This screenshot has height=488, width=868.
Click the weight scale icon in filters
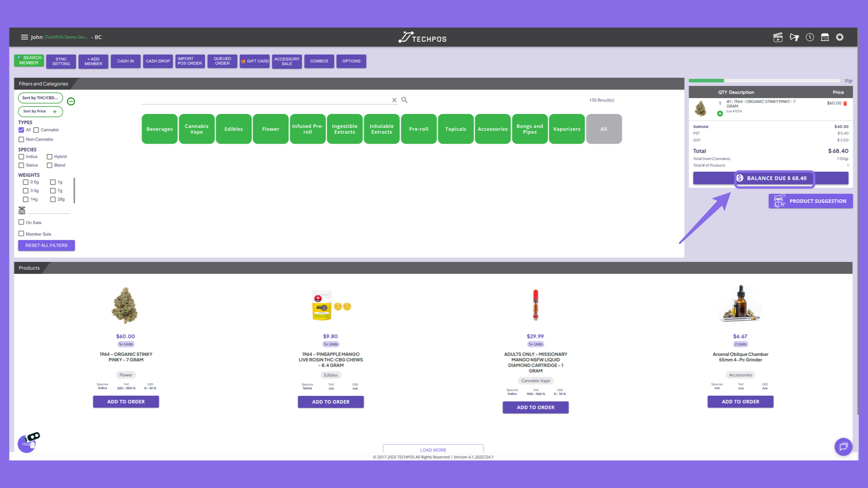[22, 211]
